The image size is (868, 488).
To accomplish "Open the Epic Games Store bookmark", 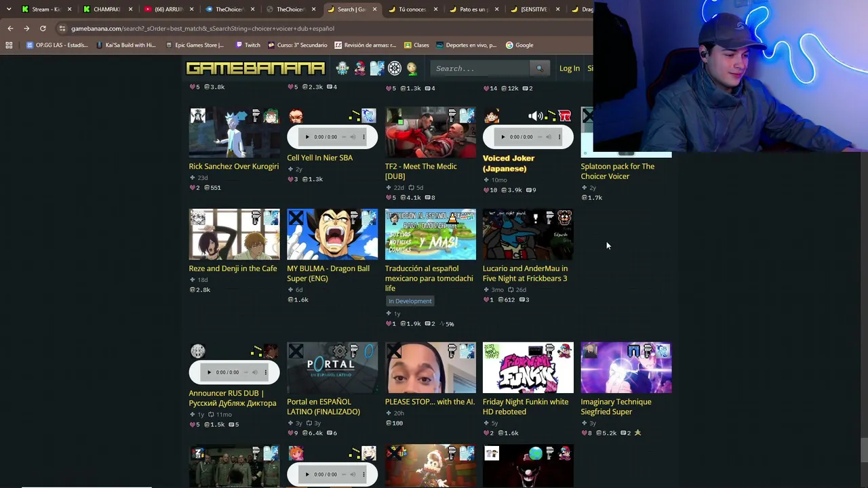I will pos(195,45).
